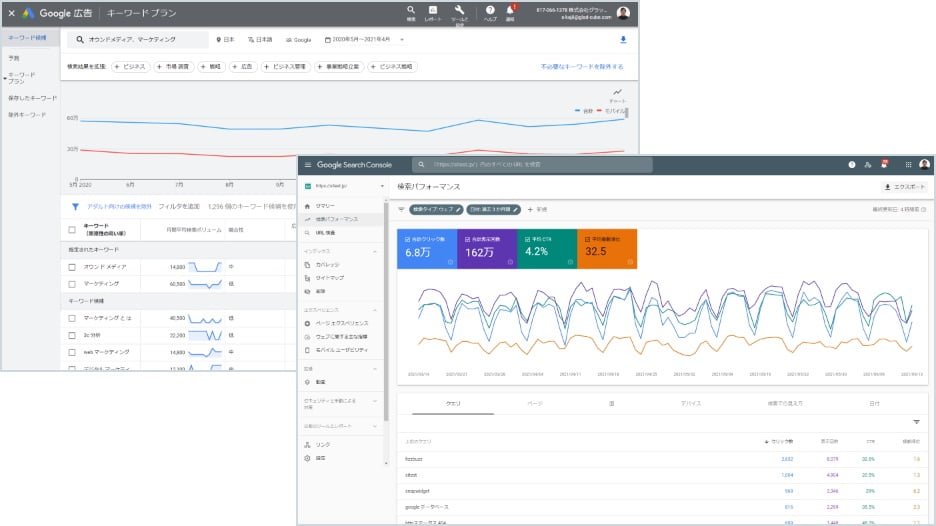The width and height of the screenshot is (936, 526).
Task: Toggle the total clicks 6.8万 metric card
Action: [427, 249]
